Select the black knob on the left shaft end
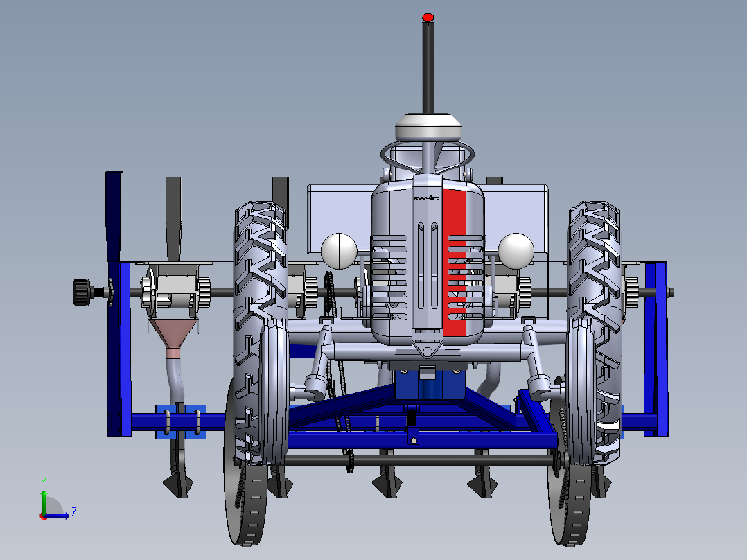The image size is (747, 560). [x=82, y=292]
